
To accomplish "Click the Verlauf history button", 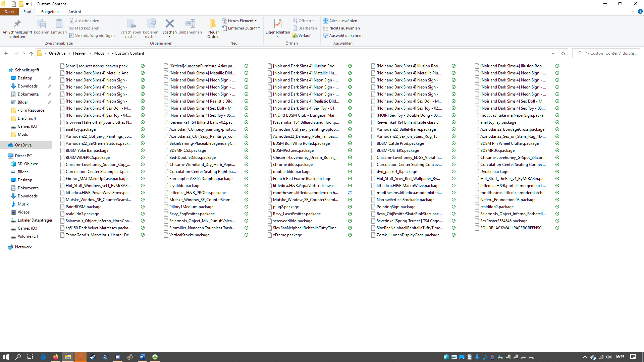I will pos(302,36).
